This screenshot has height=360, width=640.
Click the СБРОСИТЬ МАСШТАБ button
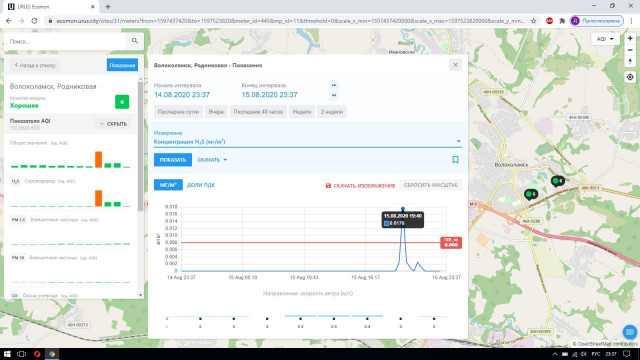click(431, 185)
